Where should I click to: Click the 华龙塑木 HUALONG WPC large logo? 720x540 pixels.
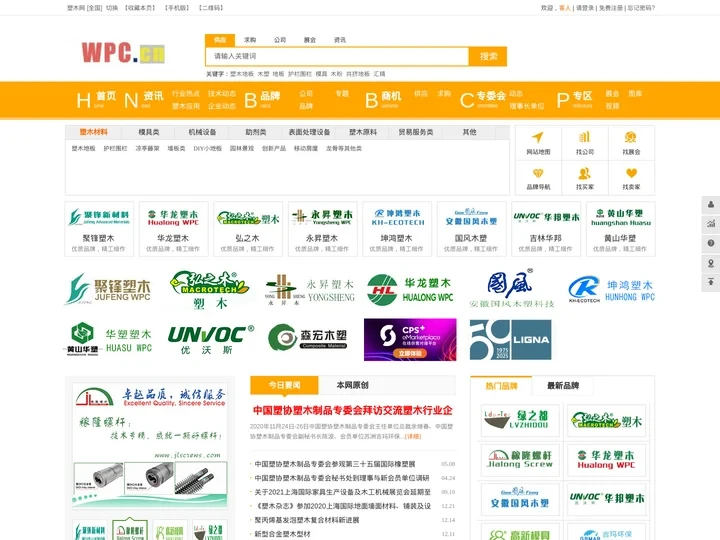411,290
